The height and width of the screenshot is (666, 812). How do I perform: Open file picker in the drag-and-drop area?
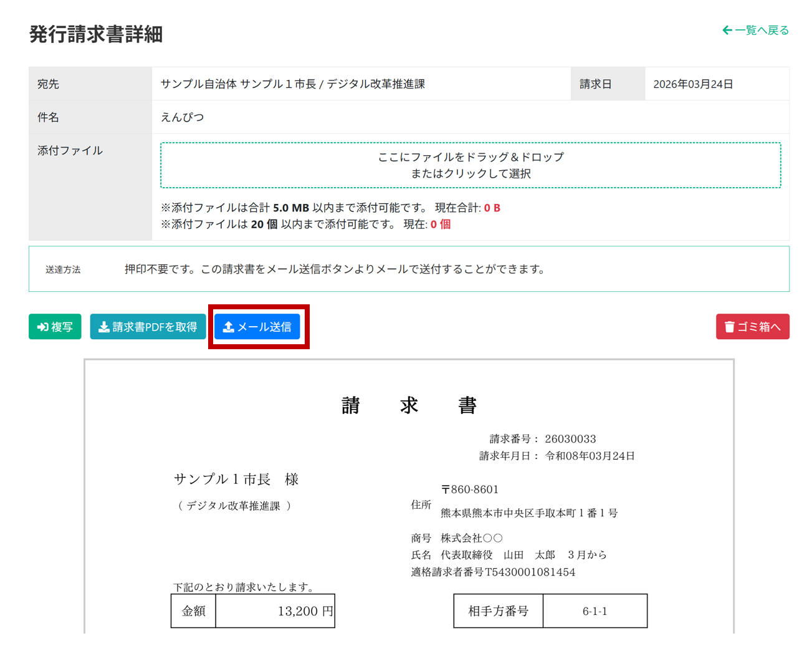(470, 165)
